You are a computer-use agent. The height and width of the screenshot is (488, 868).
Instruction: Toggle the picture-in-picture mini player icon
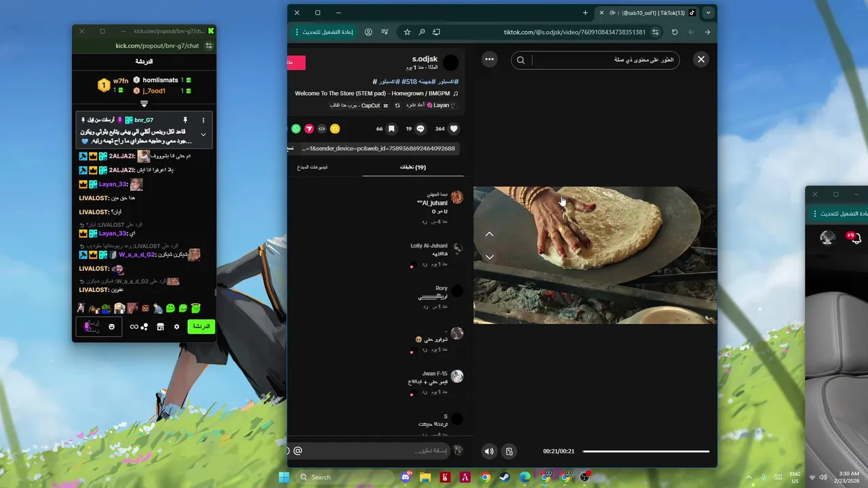(509, 451)
